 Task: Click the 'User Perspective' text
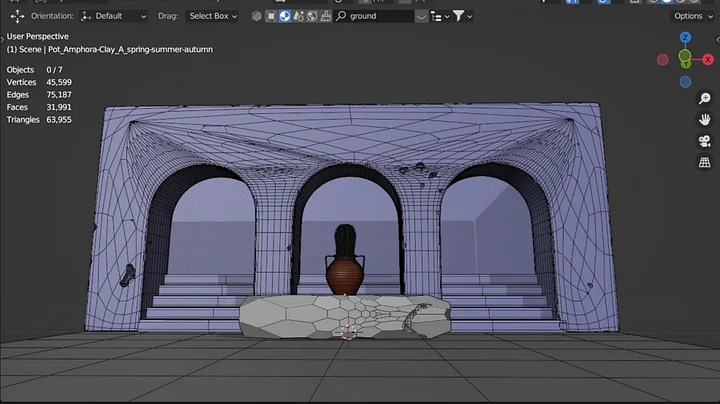[38, 36]
